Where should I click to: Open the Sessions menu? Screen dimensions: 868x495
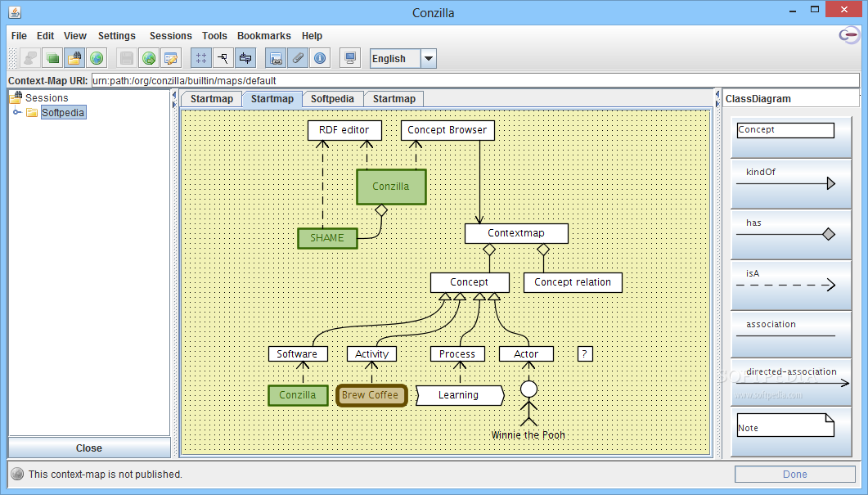pyautogui.click(x=170, y=35)
